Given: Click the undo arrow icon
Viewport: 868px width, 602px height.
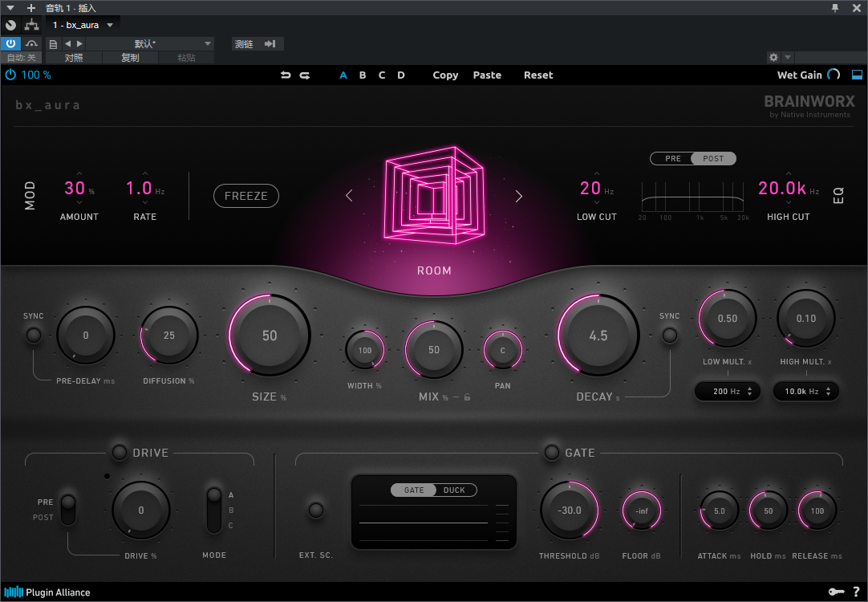Looking at the screenshot, I should [x=286, y=75].
